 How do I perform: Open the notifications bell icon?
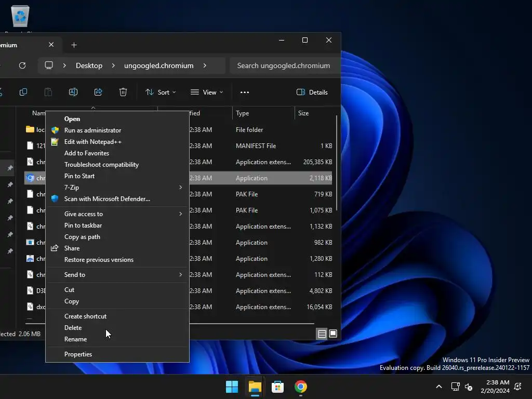[518, 387]
